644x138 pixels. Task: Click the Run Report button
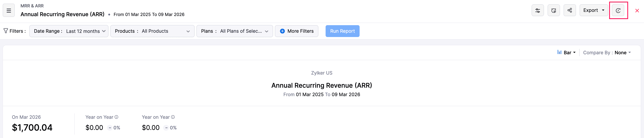[342, 31]
